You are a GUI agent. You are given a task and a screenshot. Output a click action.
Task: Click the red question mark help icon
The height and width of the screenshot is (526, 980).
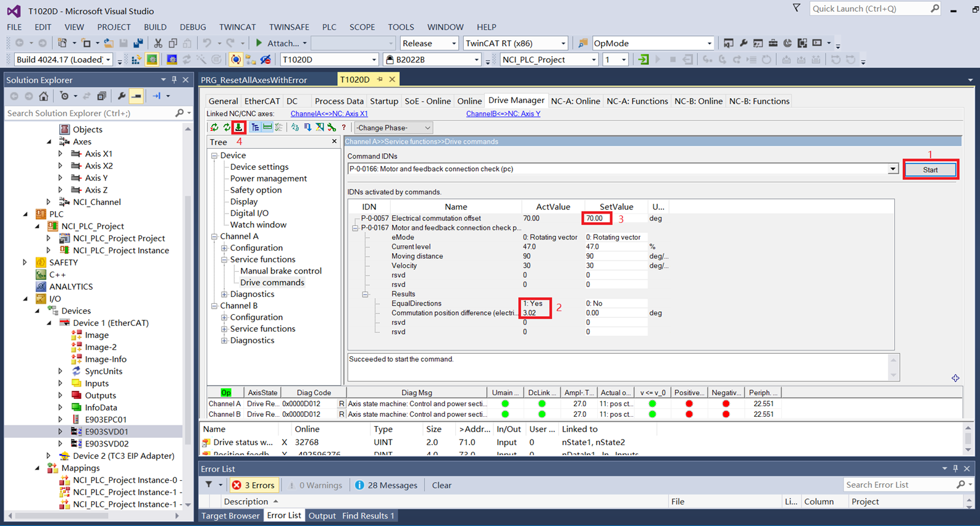click(344, 127)
